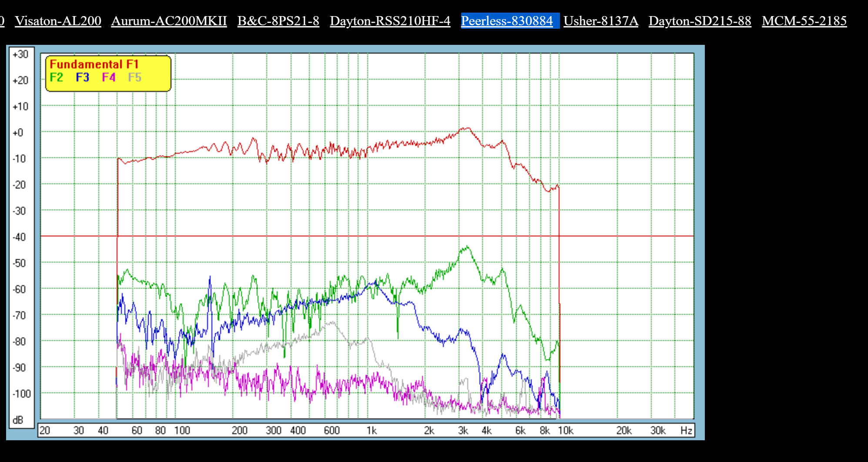Click the magenta F4 legend label
The height and width of the screenshot is (462, 868).
click(109, 78)
